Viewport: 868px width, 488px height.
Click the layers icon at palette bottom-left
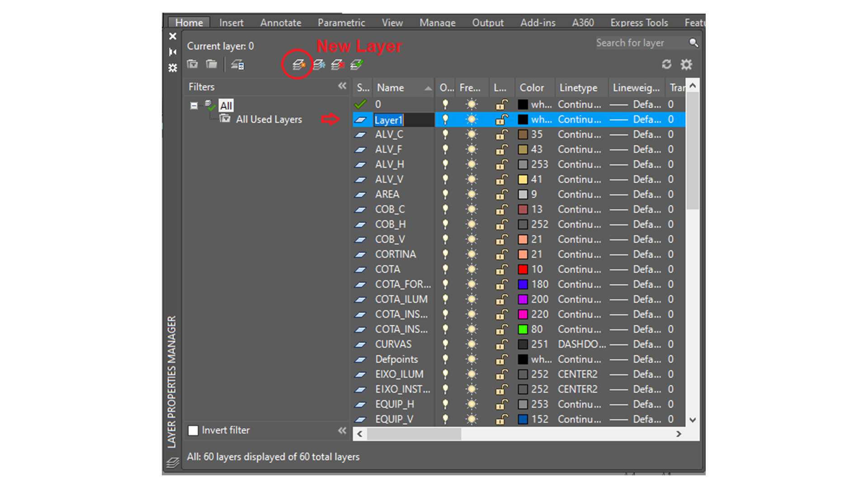tap(173, 462)
